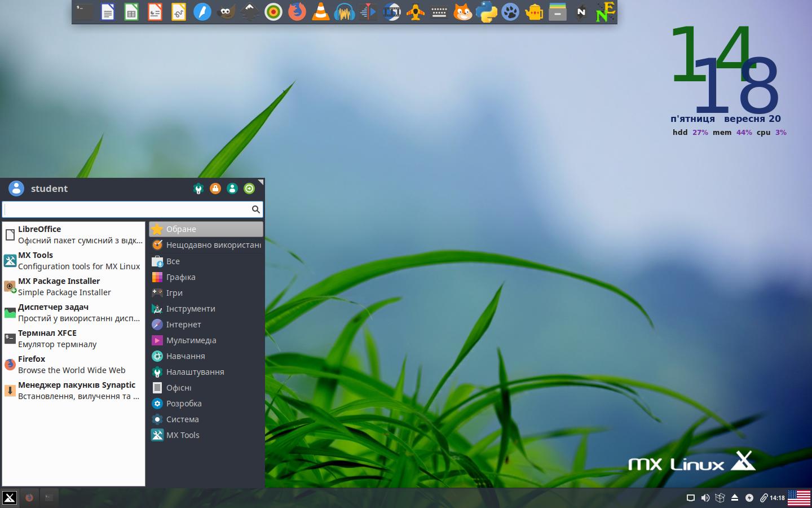Open VLC media player from the dock
Viewport: 812px width, 508px height.
click(x=320, y=12)
